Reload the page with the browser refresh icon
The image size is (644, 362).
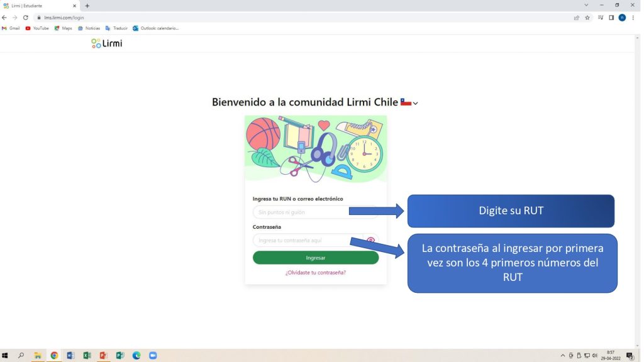pyautogui.click(x=26, y=18)
